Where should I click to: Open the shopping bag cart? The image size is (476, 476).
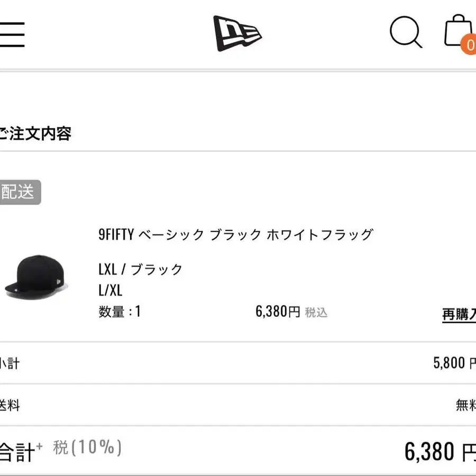click(459, 30)
